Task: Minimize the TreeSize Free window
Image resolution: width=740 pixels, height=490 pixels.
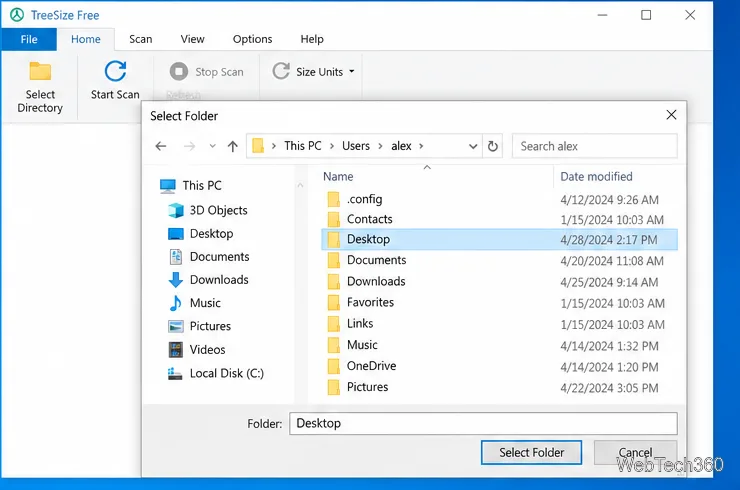Action: (602, 15)
